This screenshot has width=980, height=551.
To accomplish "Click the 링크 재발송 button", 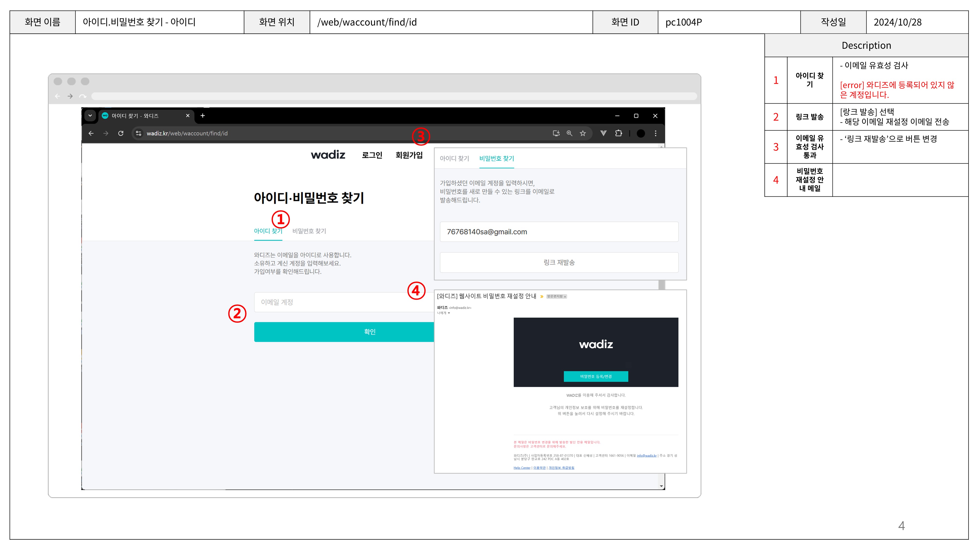I will click(x=559, y=262).
